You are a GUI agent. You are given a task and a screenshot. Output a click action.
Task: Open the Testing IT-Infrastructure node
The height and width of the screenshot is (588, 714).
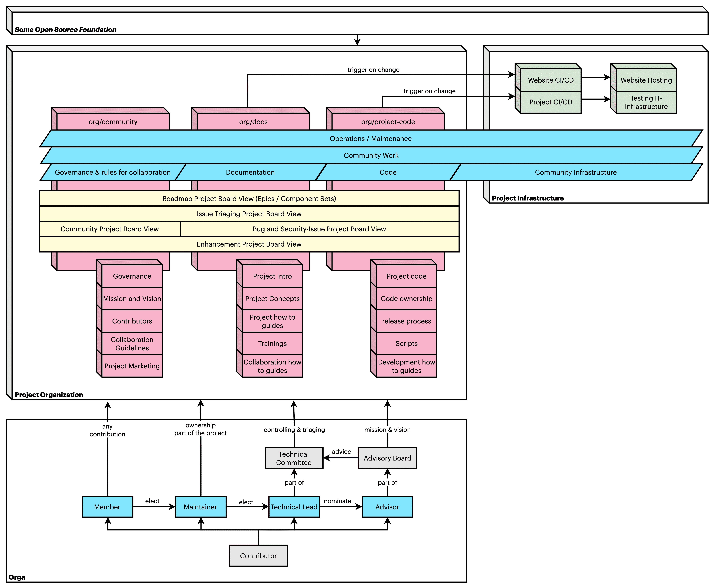[644, 102]
